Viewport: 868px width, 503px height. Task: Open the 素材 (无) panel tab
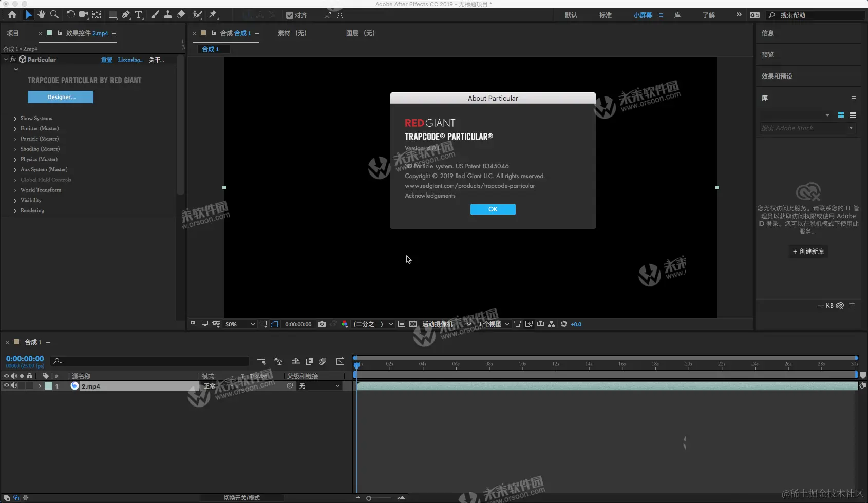(292, 33)
